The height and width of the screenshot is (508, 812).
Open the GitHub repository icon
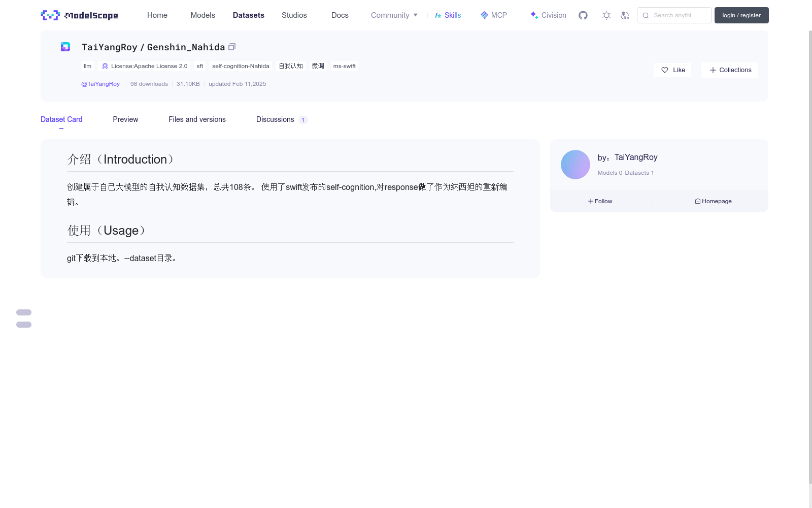583,15
